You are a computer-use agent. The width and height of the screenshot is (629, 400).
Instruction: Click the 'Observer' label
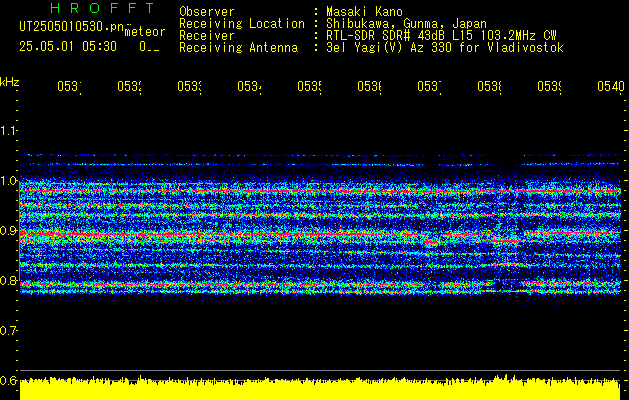207,12
